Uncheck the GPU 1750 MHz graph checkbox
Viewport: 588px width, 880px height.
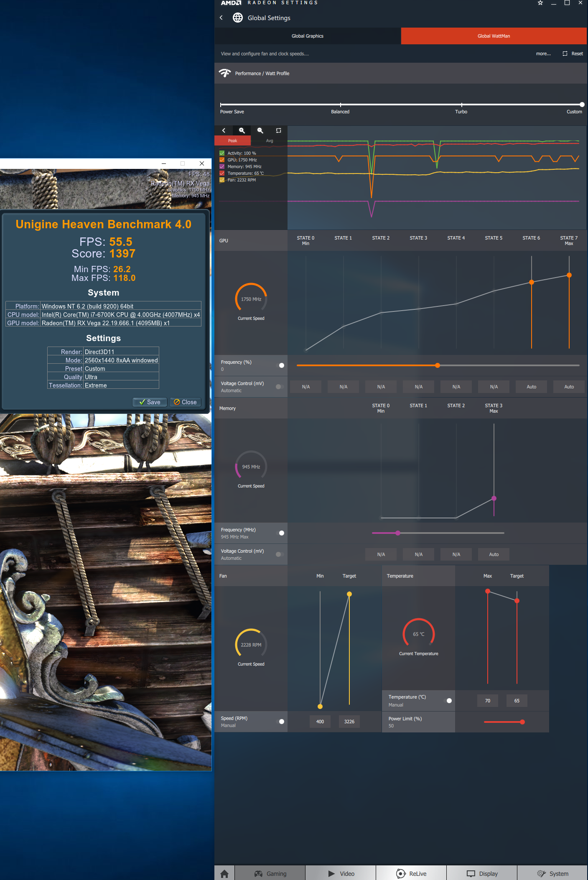pyautogui.click(x=222, y=160)
